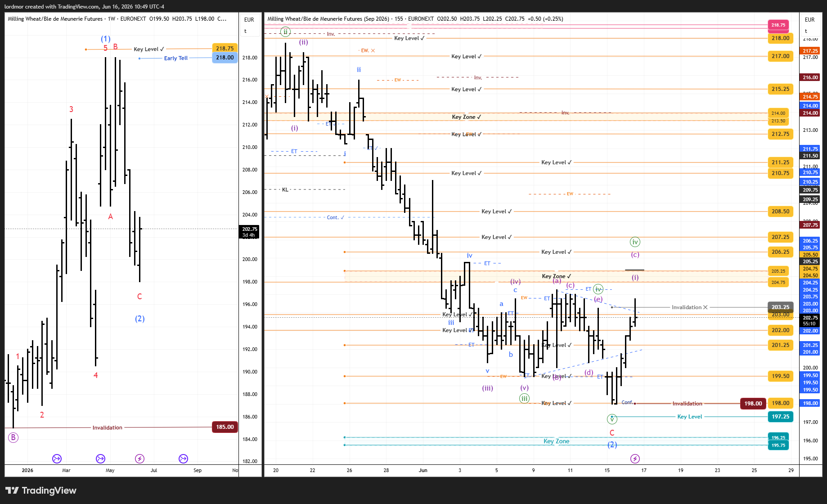Screen dimensions: 827x504
Task: Click red C wave label on weekly chart
Action: pos(139,297)
